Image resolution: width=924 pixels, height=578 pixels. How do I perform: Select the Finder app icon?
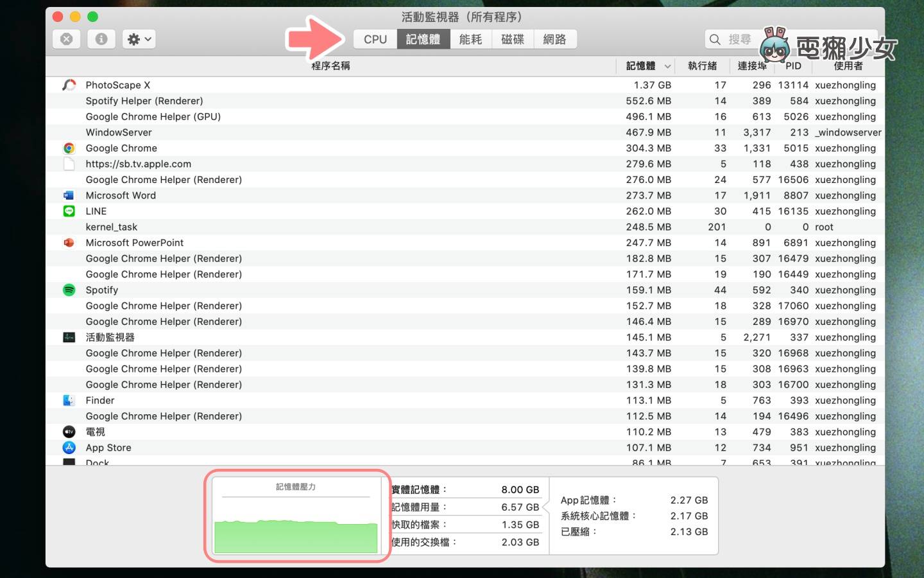click(69, 400)
